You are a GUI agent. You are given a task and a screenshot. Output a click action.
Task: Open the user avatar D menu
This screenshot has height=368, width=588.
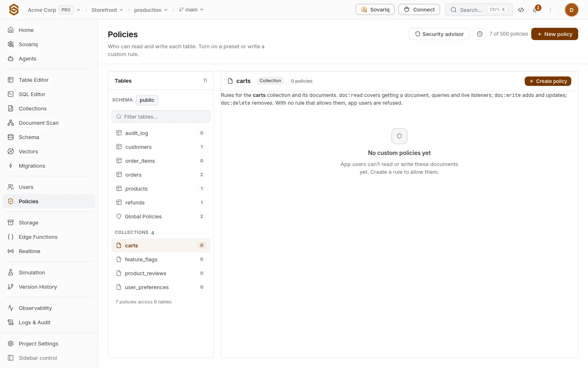tap(571, 10)
